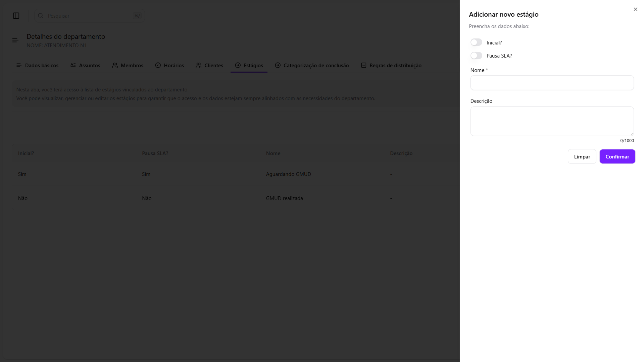Click the Categorização de conclusão arrow icon
This screenshot has width=644, height=362.
[278, 65]
